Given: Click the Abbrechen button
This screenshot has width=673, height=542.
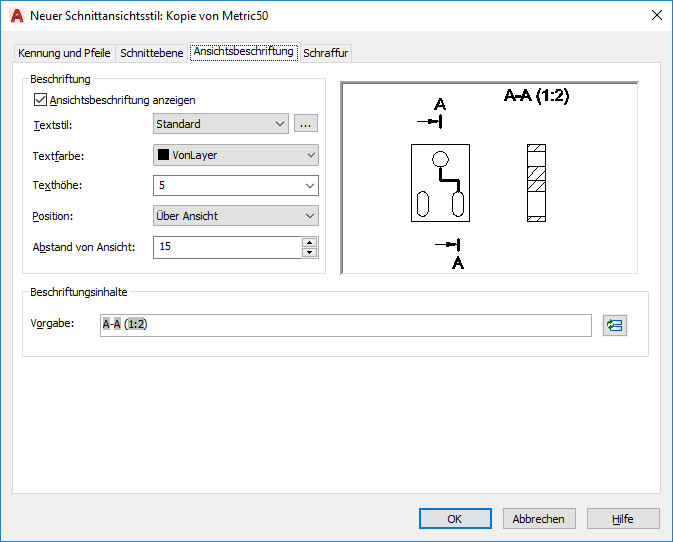Looking at the screenshot, I should pos(539,519).
